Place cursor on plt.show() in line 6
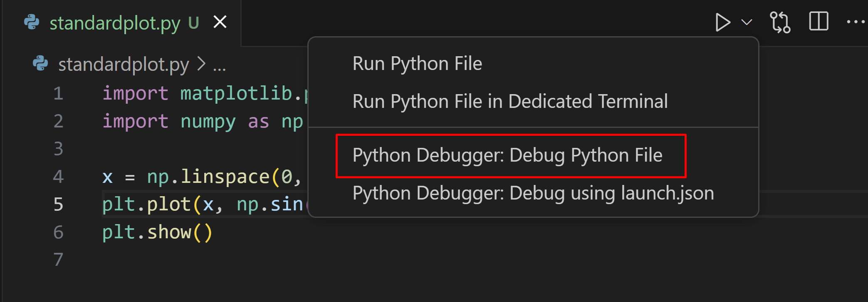 (157, 232)
